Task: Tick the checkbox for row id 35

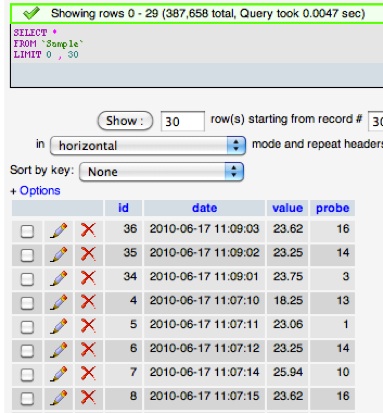Action: tap(27, 255)
